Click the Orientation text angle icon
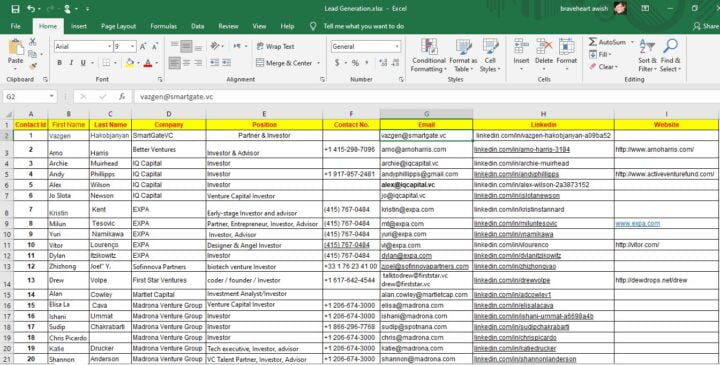The image size is (720, 365). [214, 46]
